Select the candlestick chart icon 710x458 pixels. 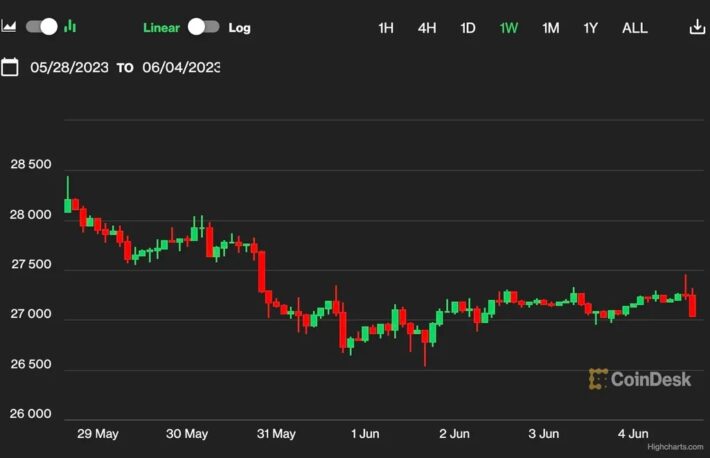[x=70, y=26]
